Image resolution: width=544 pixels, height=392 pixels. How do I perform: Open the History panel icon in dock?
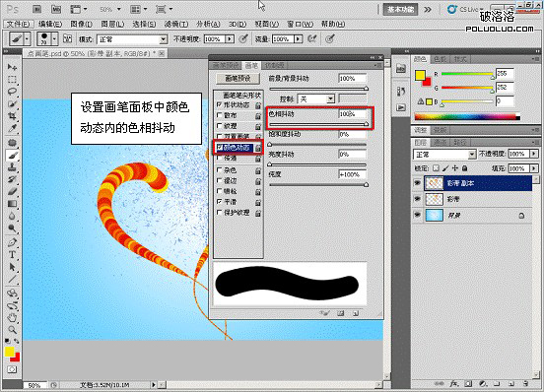pos(401,92)
